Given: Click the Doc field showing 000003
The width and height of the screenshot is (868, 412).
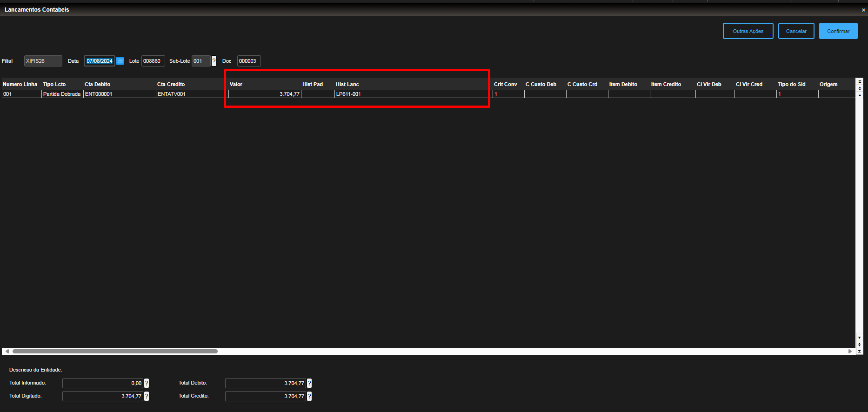Looking at the screenshot, I should point(249,61).
